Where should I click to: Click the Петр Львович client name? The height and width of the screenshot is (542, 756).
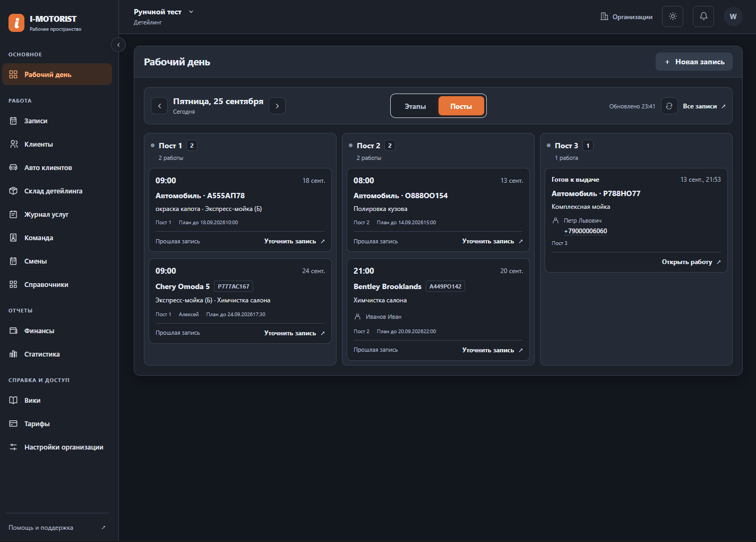coord(582,221)
